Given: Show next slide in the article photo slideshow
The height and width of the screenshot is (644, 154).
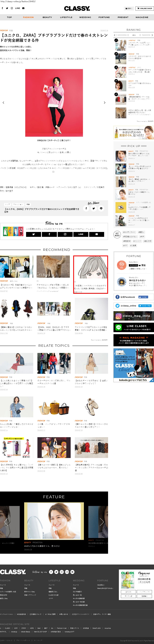Looking at the screenshot, I should [105, 102].
